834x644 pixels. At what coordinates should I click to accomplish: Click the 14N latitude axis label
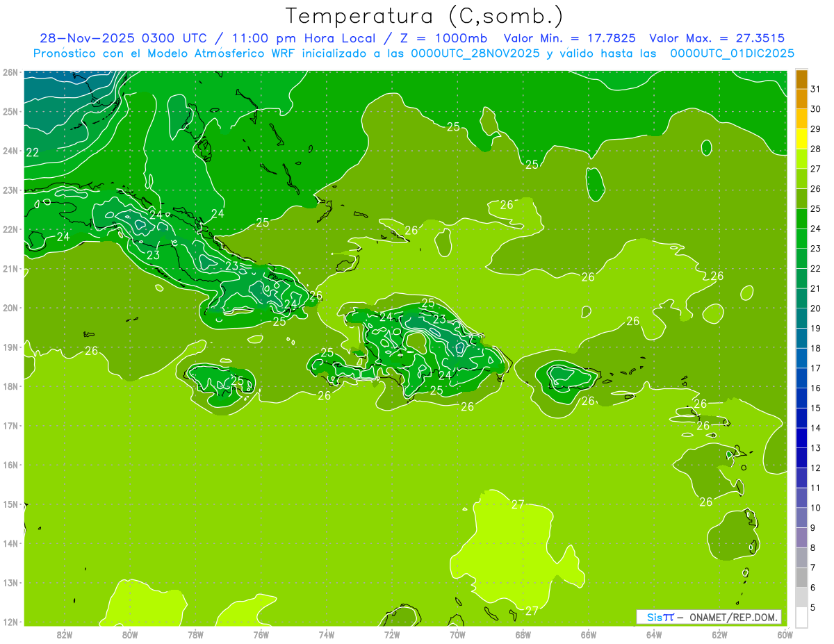[x=10, y=543]
